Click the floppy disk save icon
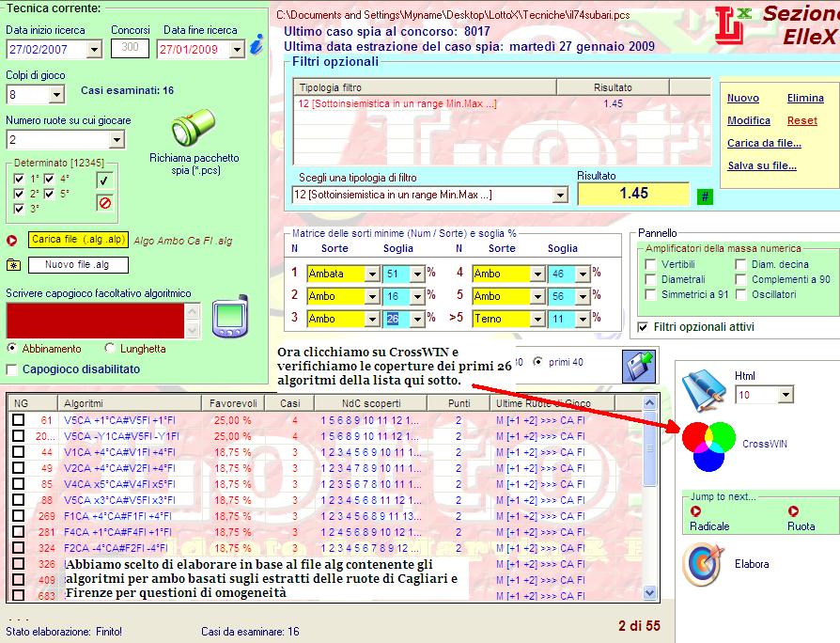840x643 pixels. [x=639, y=366]
